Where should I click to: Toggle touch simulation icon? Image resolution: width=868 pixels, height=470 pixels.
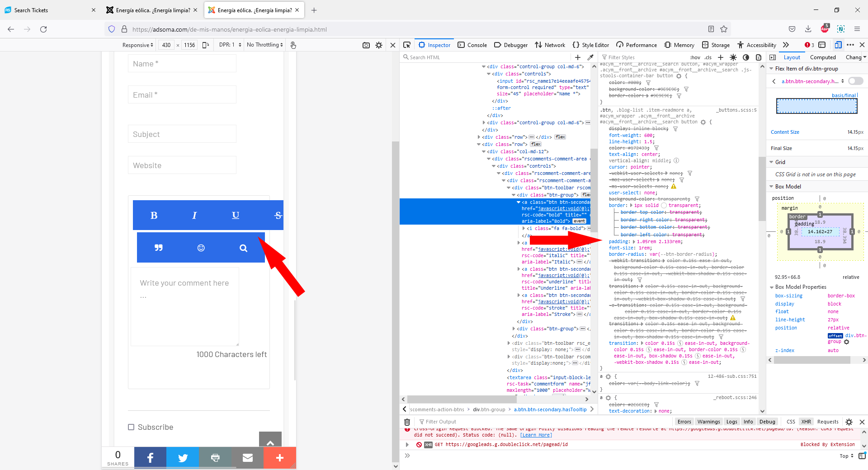293,45
